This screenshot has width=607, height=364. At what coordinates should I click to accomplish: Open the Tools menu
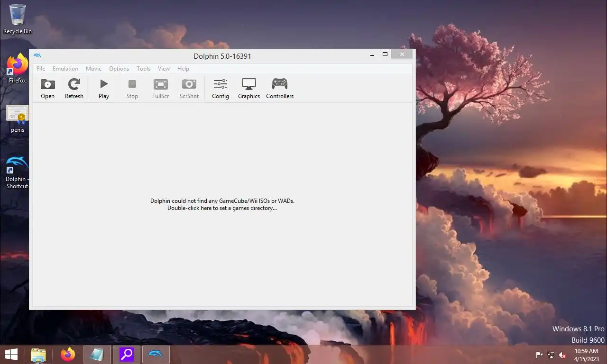tap(144, 69)
